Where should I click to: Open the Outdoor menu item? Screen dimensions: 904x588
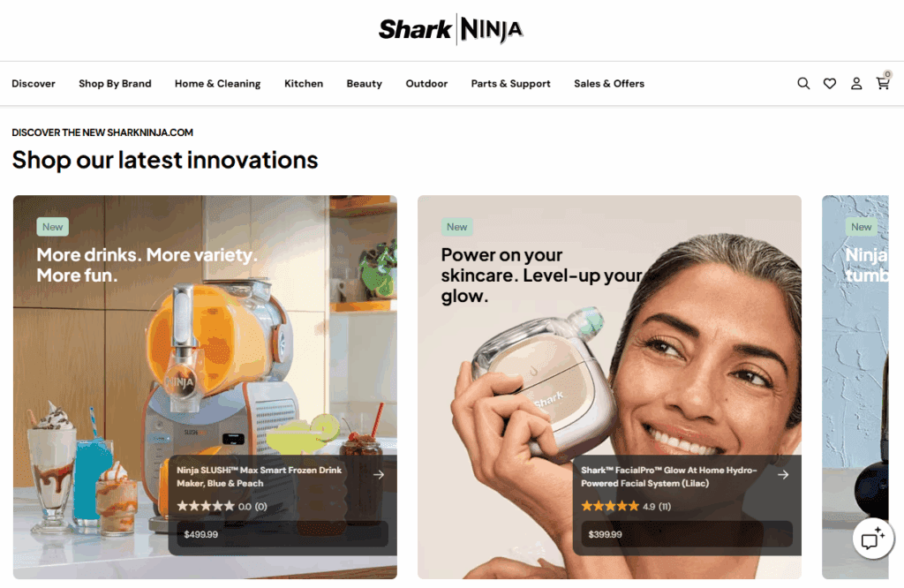click(x=426, y=84)
